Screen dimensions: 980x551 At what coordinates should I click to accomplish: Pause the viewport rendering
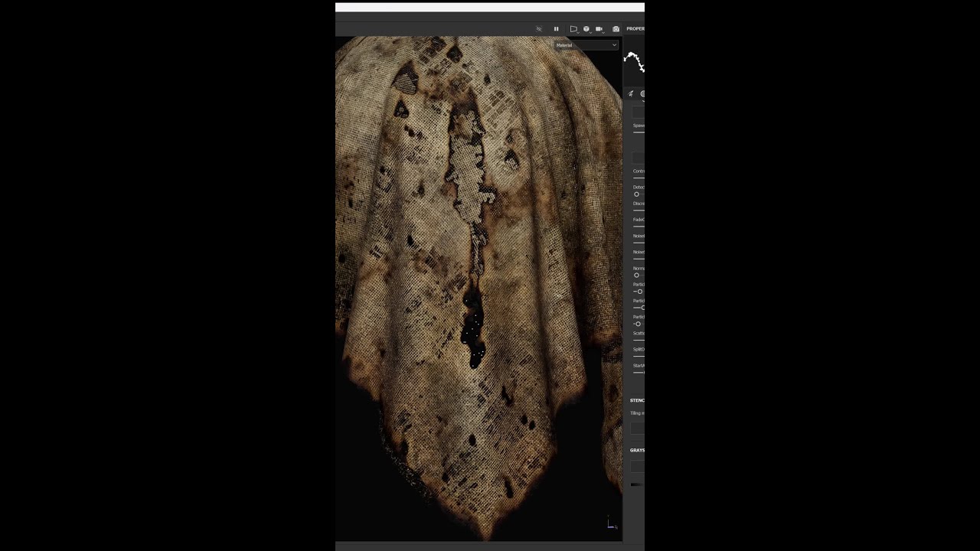[556, 29]
